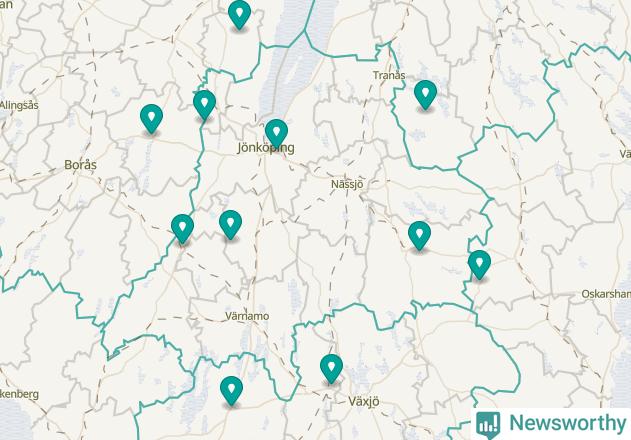
Task: Click the Borås city label
Action: pos(80,165)
